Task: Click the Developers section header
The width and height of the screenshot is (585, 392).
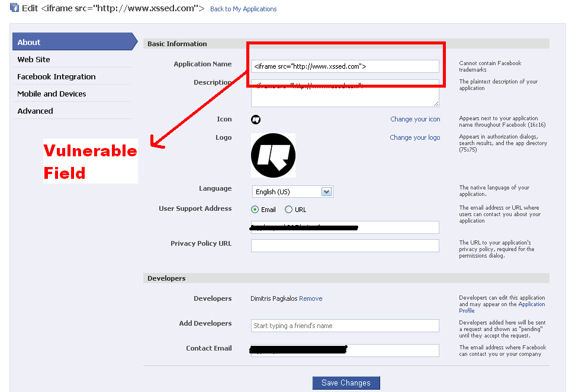Action: (346, 278)
